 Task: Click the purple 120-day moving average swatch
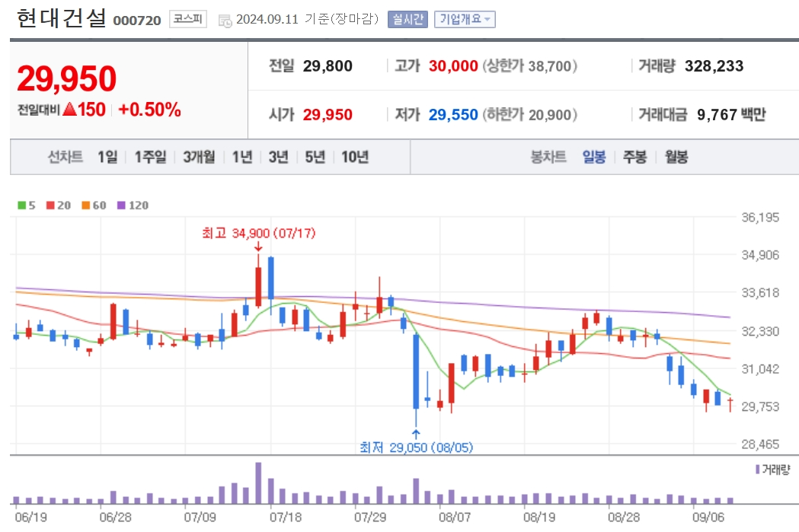(121, 205)
